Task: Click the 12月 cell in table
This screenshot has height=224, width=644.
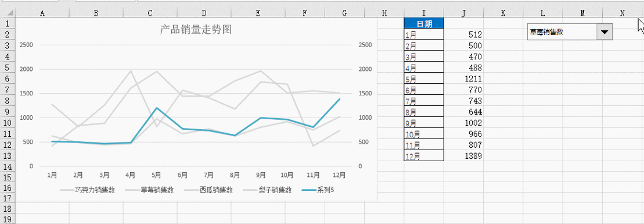Action: 424,156
